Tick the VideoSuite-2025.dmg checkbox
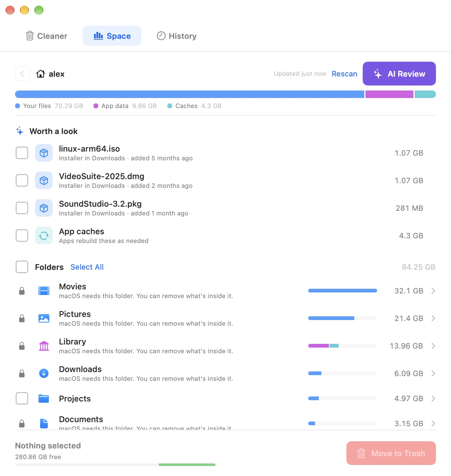The width and height of the screenshot is (451, 476). tap(22, 180)
